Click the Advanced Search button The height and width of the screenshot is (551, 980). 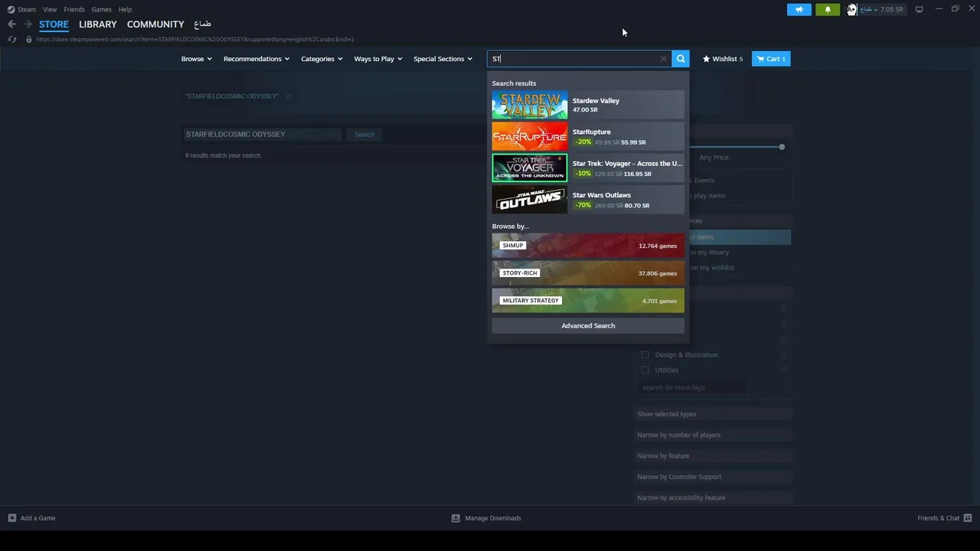(x=588, y=325)
